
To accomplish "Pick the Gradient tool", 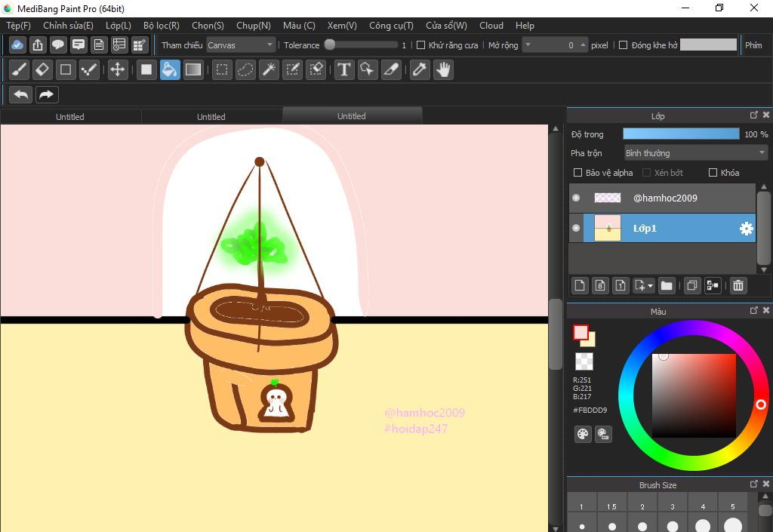I will click(x=193, y=70).
